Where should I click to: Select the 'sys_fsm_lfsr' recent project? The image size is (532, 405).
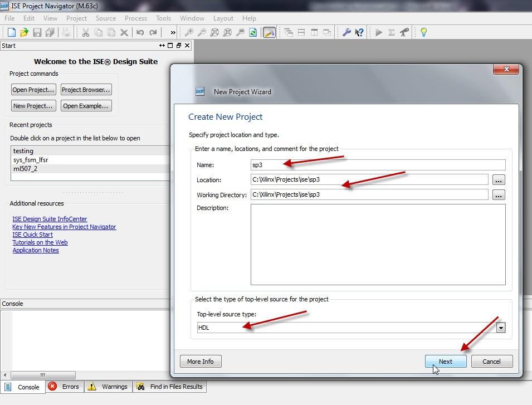(x=90, y=160)
